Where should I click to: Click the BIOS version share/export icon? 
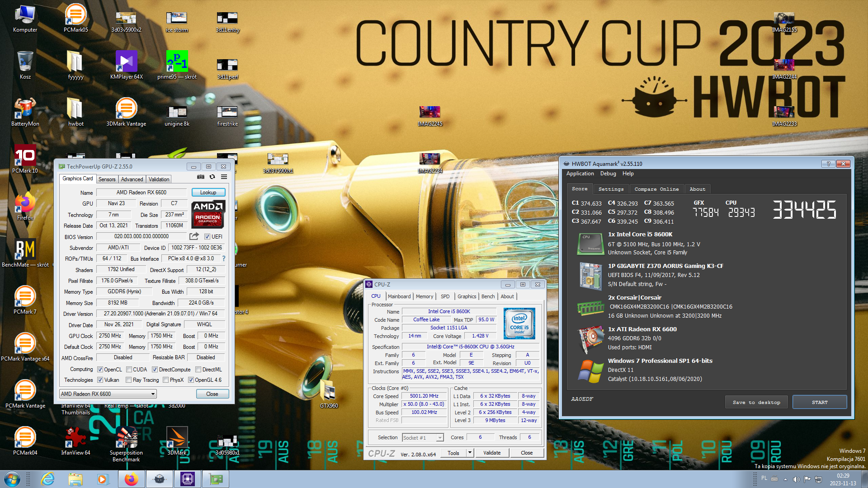(x=194, y=236)
